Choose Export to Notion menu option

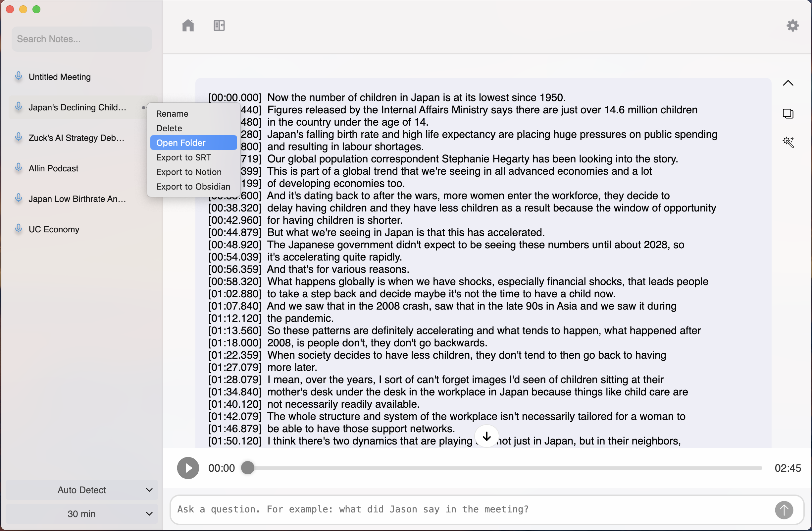[x=189, y=172]
